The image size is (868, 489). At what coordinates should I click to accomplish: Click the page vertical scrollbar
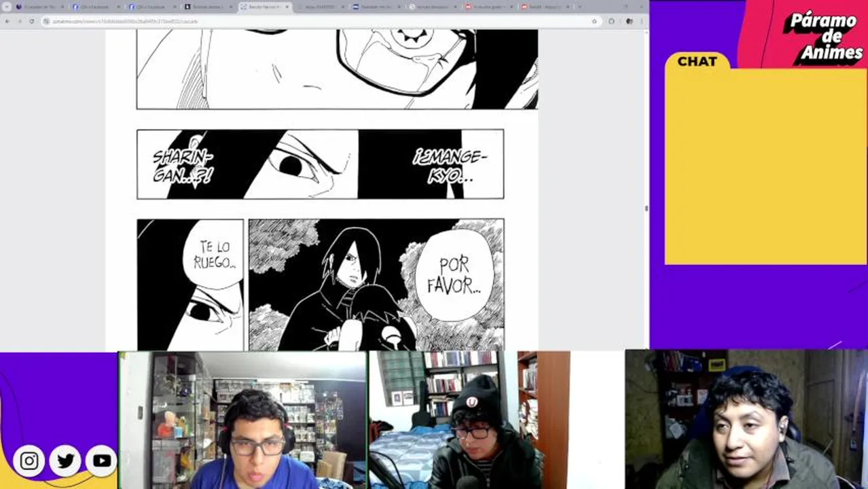coord(646,209)
